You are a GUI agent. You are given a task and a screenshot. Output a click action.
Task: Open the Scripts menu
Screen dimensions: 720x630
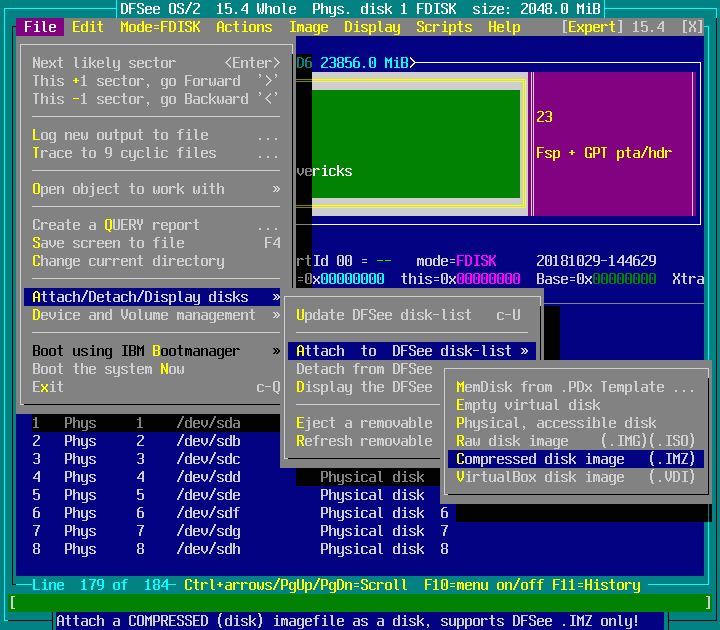click(444, 27)
